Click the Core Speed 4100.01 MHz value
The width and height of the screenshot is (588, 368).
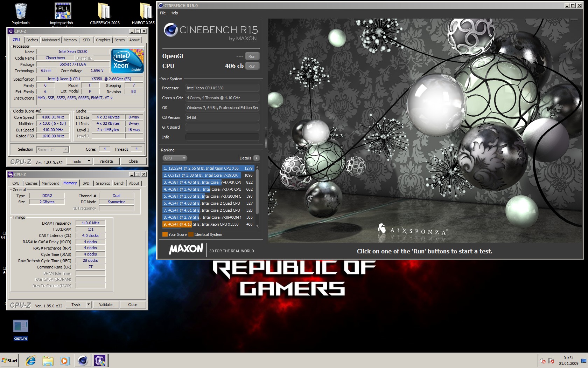[x=53, y=117]
